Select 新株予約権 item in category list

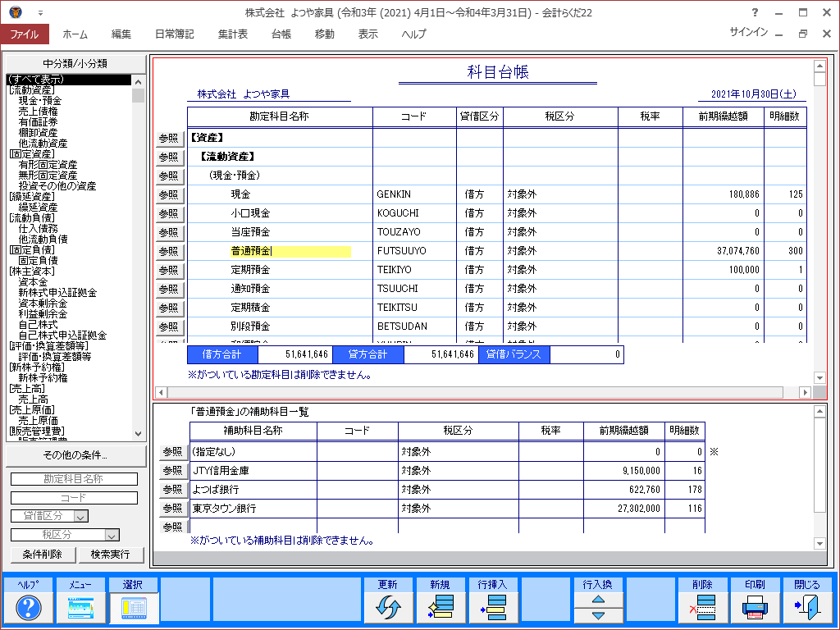43,377
